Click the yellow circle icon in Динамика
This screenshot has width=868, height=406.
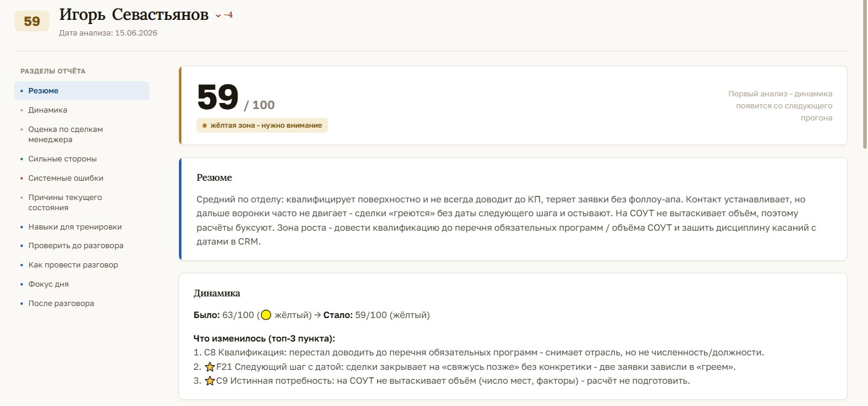point(266,315)
